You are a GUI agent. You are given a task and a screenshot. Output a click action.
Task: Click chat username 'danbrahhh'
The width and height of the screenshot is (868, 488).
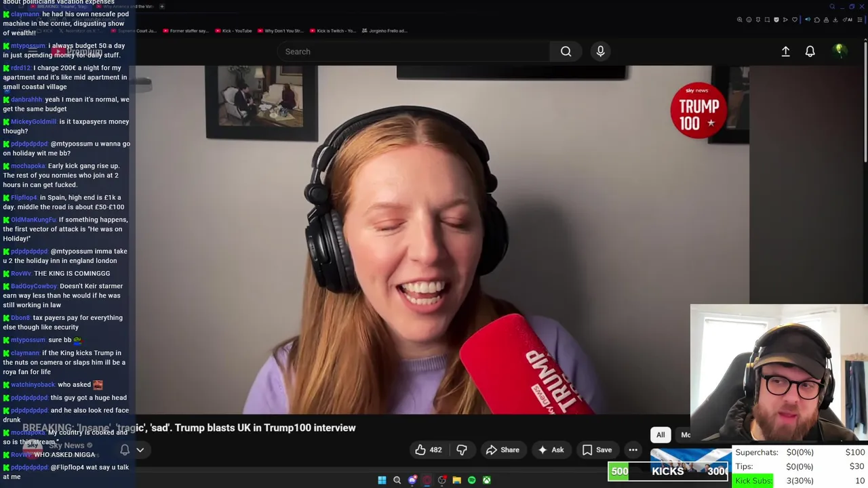[x=26, y=100]
